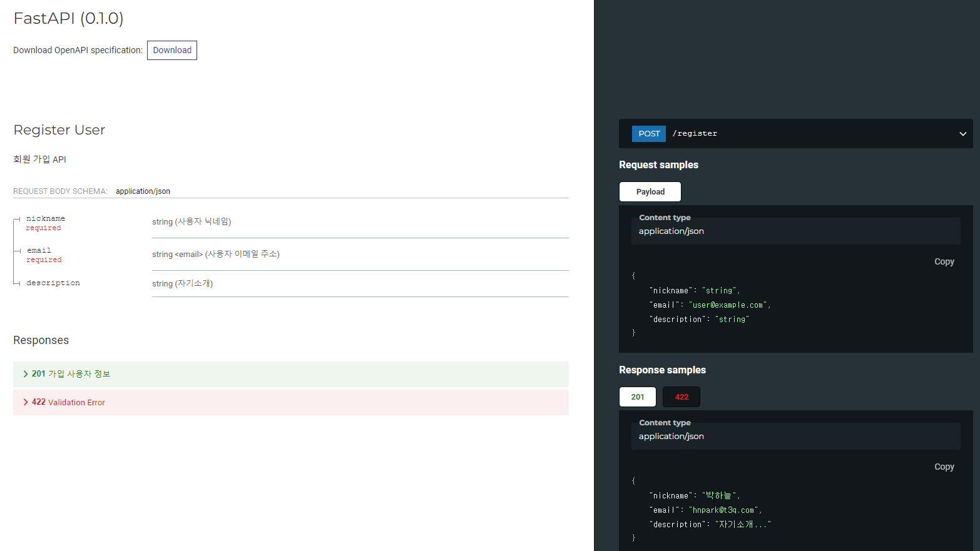
Task: Copy the response sample JSON
Action: point(944,467)
